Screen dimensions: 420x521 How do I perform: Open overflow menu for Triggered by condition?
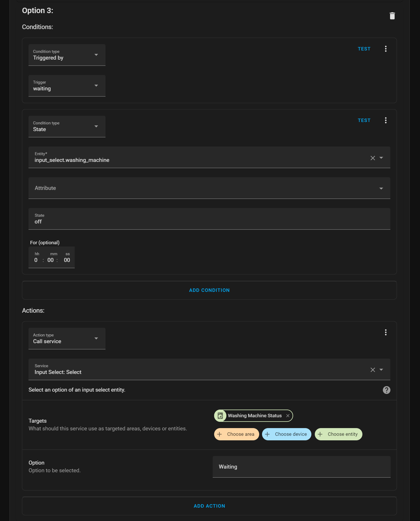385,49
